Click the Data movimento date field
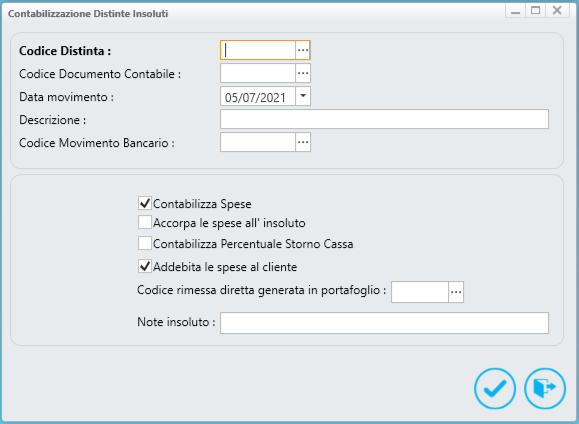 [258, 96]
